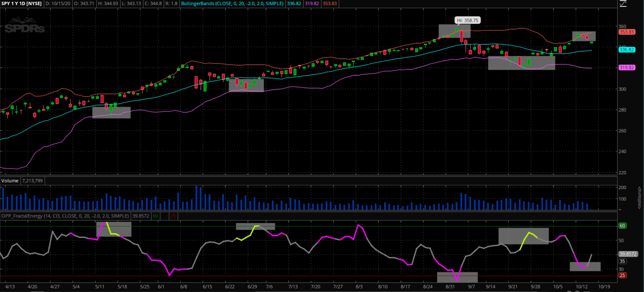Image resolution: width=644 pixels, height=292 pixels.
Task: Select the L: 343.13 low price readout
Action: click(x=132, y=3)
